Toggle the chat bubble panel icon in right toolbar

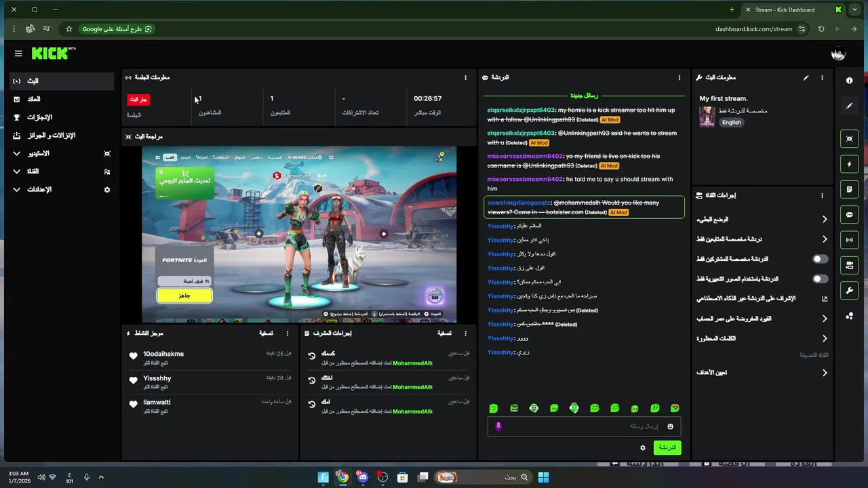point(849,215)
